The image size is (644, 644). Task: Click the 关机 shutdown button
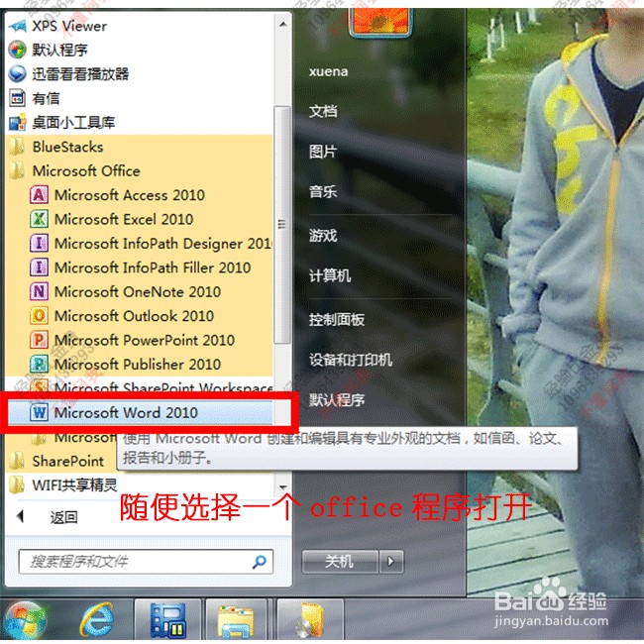tap(340, 562)
